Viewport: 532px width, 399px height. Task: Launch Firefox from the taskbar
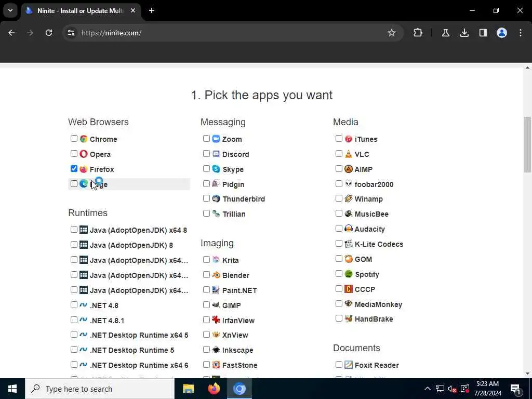(x=214, y=389)
